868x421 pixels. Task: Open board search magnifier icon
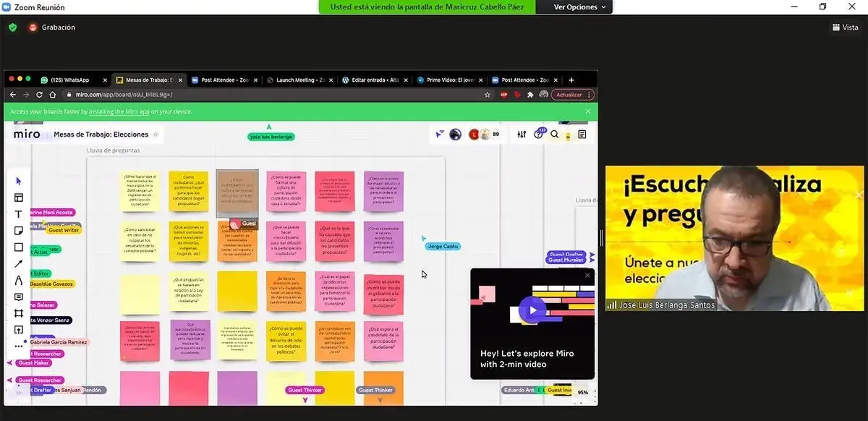point(555,135)
